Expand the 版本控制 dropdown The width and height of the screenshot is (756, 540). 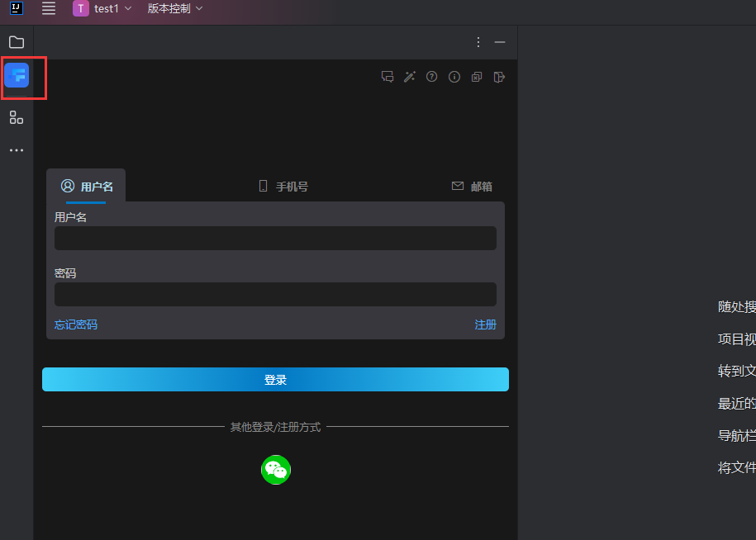point(174,9)
